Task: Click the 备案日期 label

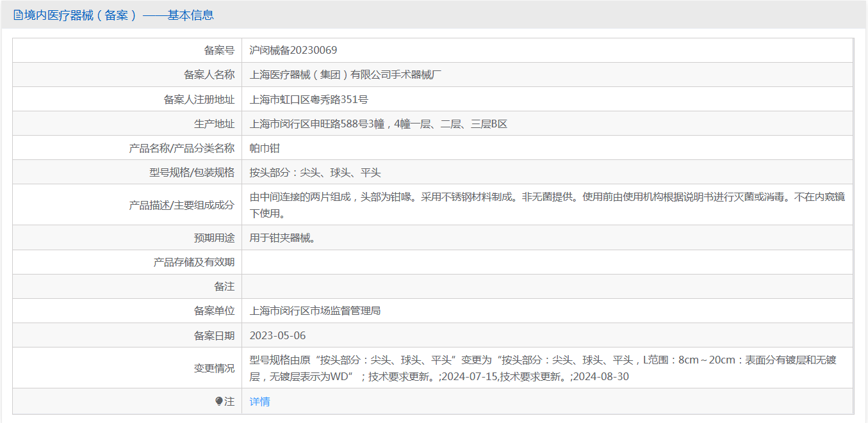Action: 214,336
